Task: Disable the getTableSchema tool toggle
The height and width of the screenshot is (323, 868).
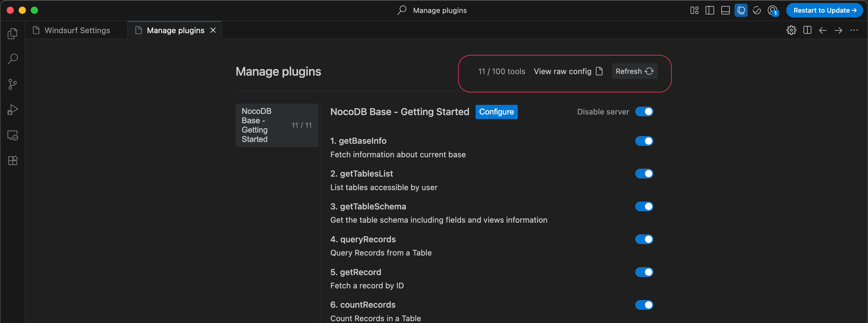Action: [644, 206]
